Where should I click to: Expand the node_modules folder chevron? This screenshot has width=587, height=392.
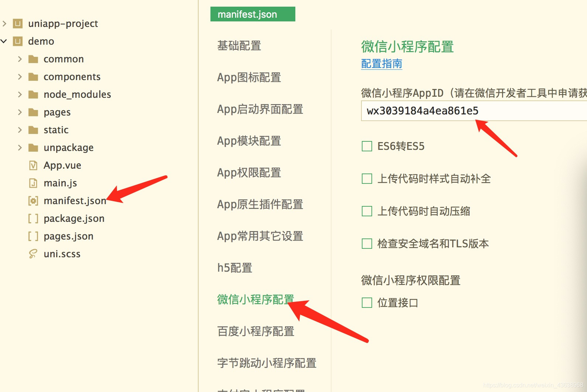point(20,94)
